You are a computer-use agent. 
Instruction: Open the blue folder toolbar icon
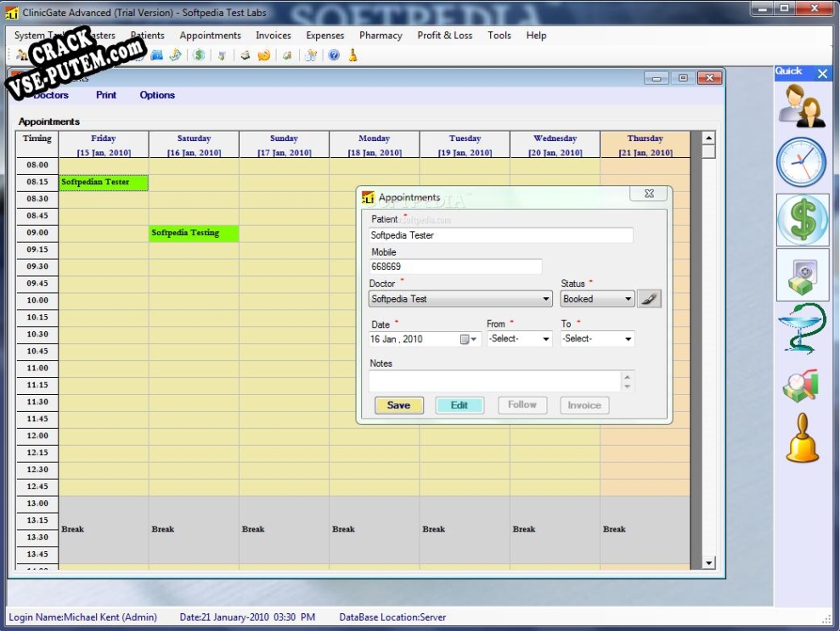click(156, 55)
